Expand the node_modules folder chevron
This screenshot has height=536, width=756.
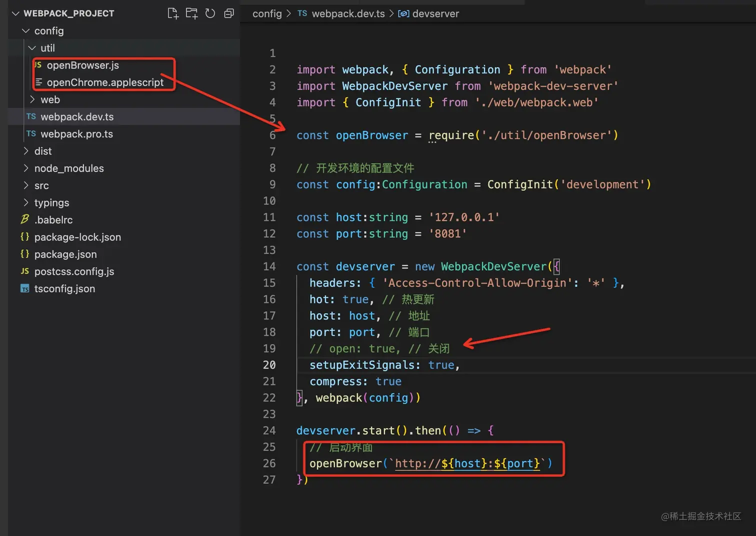pos(26,168)
